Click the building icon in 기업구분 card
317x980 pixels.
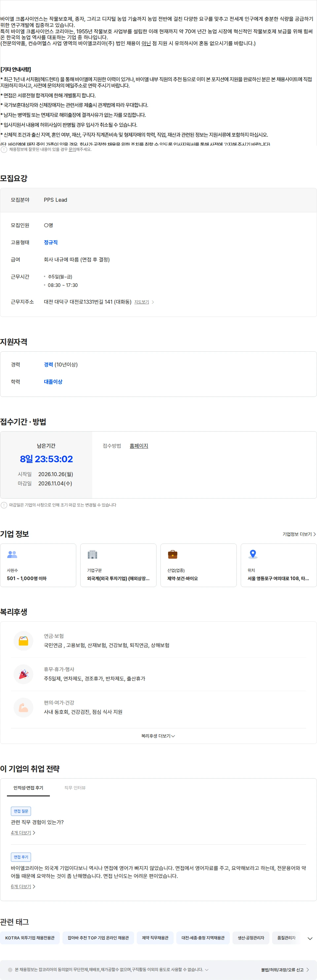click(x=92, y=555)
